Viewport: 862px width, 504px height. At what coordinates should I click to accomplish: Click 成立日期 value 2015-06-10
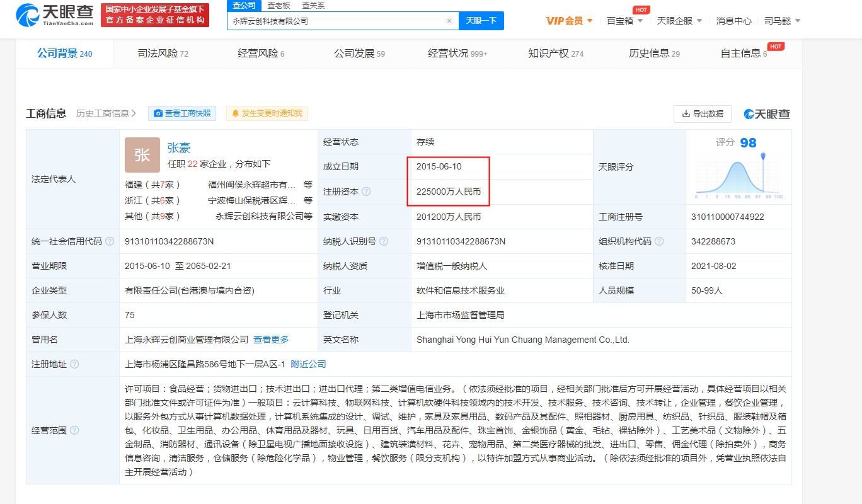point(439,166)
